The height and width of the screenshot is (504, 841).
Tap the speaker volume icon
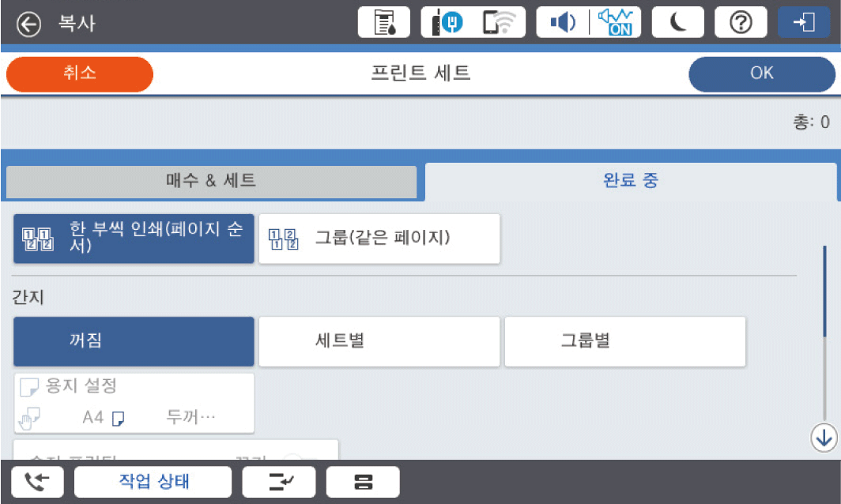click(x=563, y=23)
